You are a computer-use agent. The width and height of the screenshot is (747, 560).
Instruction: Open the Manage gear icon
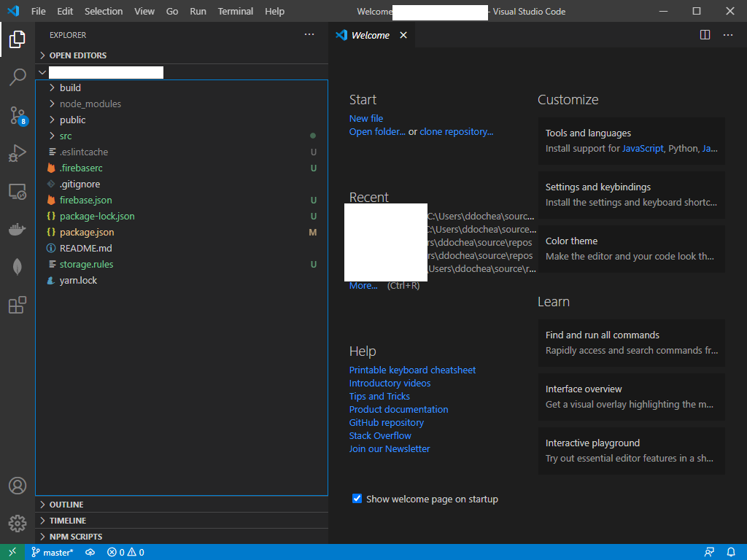pos(18,523)
